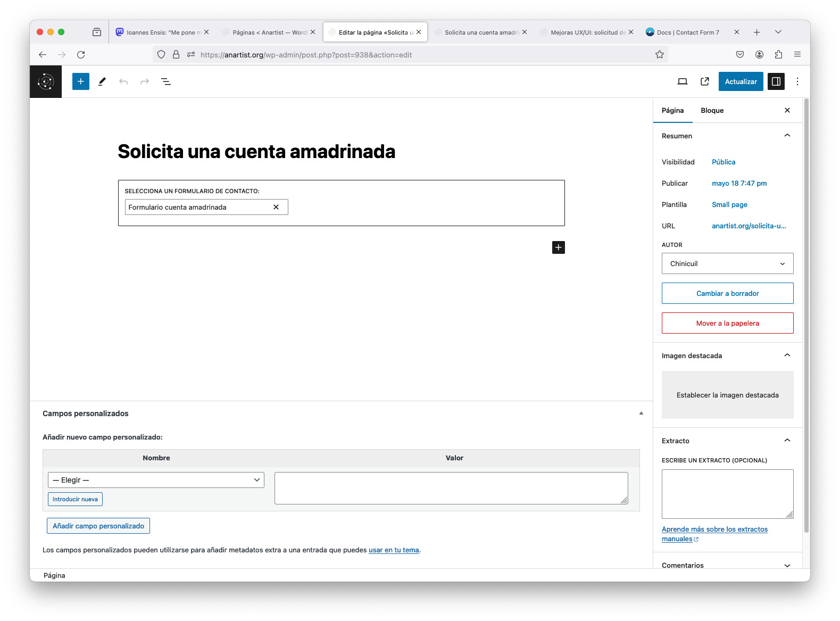Collapse the Extracto panel
840x621 pixels.
click(787, 441)
